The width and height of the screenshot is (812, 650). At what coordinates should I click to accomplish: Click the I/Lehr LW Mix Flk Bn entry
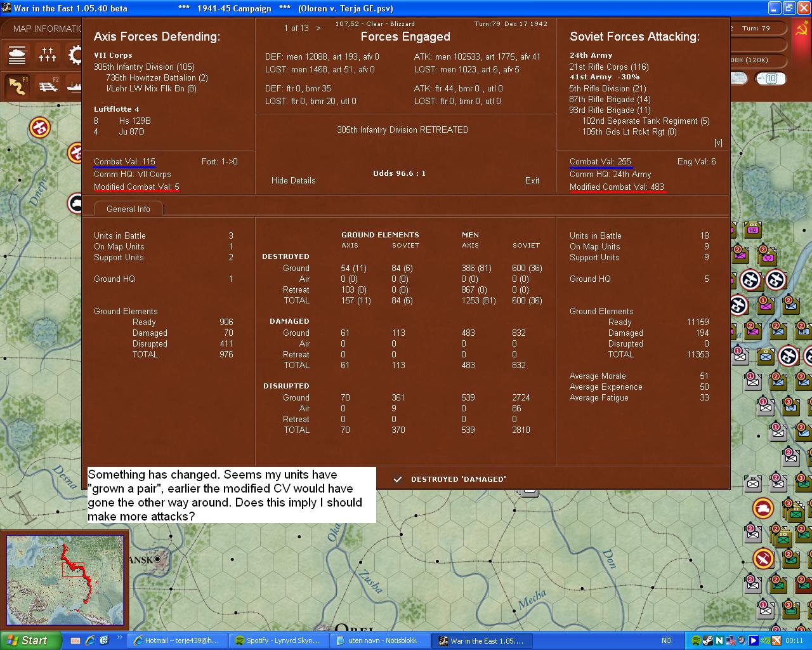click(x=151, y=88)
